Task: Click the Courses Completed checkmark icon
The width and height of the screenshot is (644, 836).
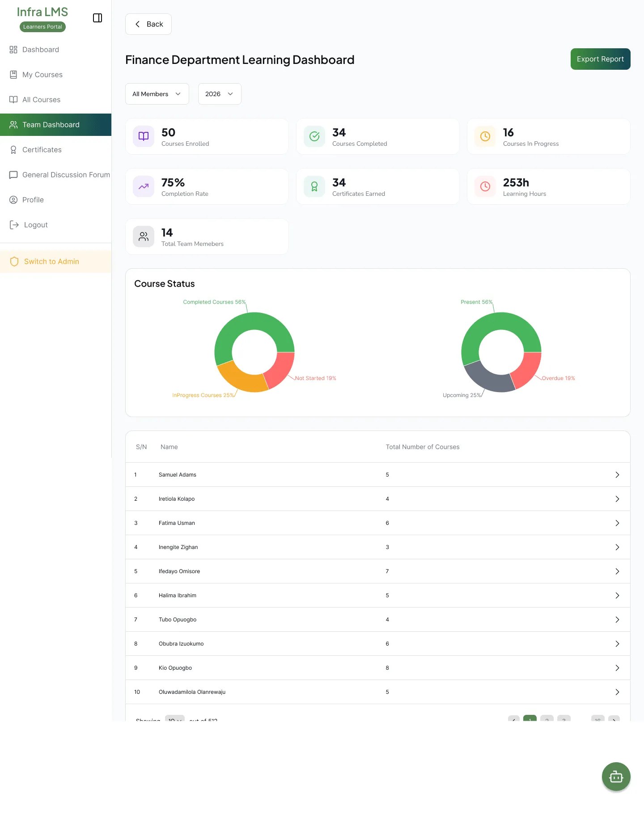Action: tap(314, 136)
